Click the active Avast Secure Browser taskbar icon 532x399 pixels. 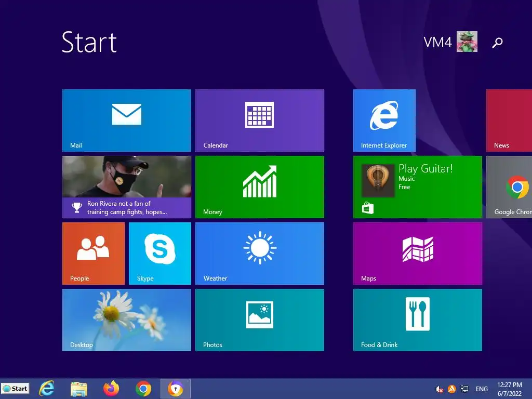[176, 389]
